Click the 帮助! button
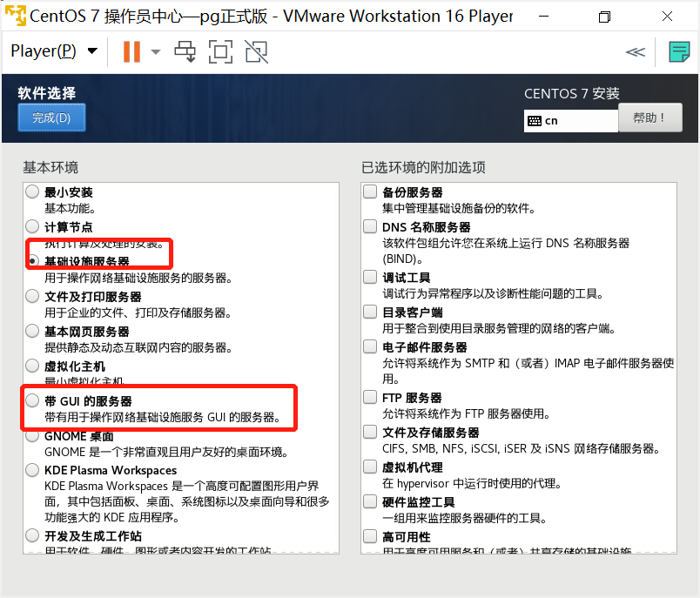This screenshot has width=700, height=598. pos(650,118)
